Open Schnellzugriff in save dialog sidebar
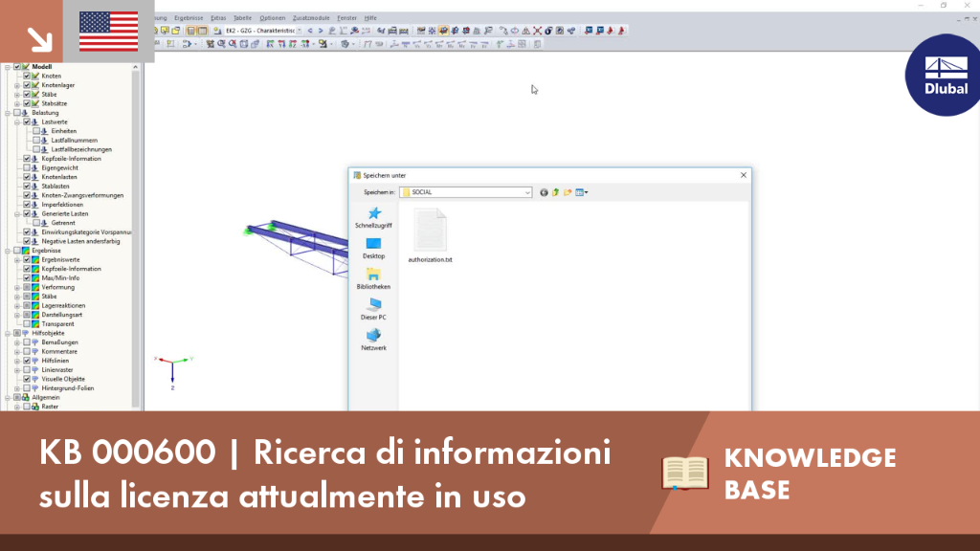The width and height of the screenshot is (980, 551). [374, 218]
